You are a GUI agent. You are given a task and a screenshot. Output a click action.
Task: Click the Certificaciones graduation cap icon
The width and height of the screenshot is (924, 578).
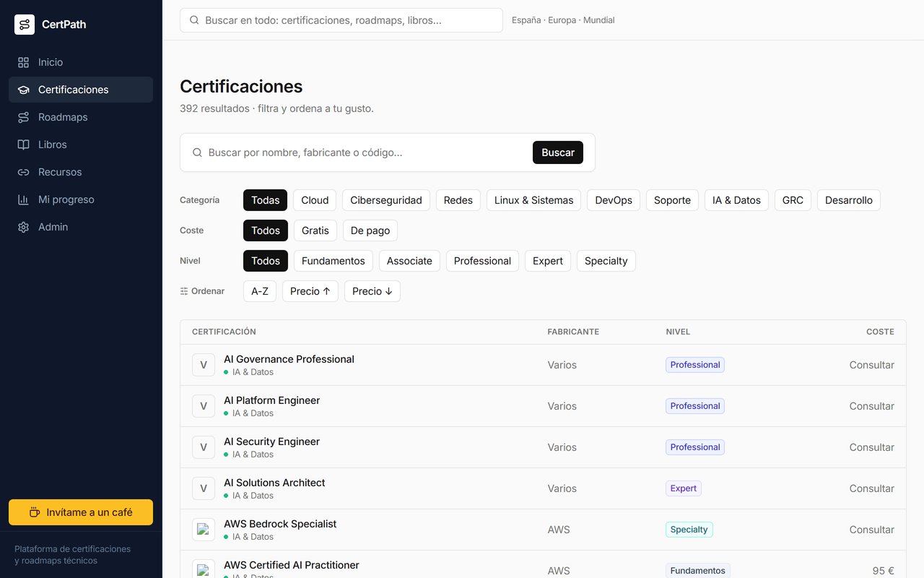[24, 90]
